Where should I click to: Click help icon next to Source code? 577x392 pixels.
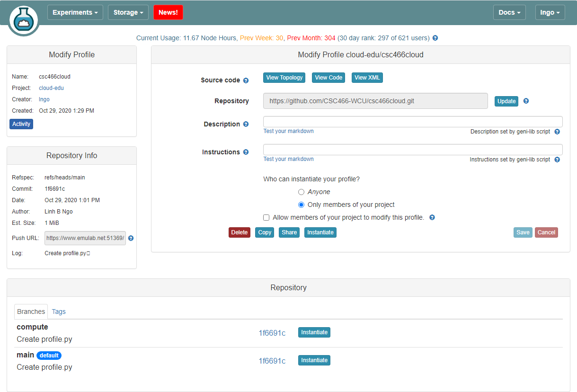pos(246,80)
